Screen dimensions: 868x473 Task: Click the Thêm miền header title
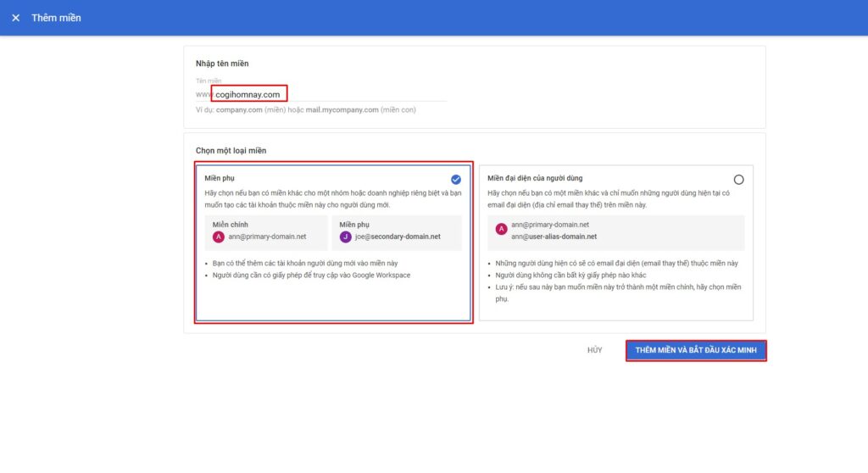click(56, 18)
